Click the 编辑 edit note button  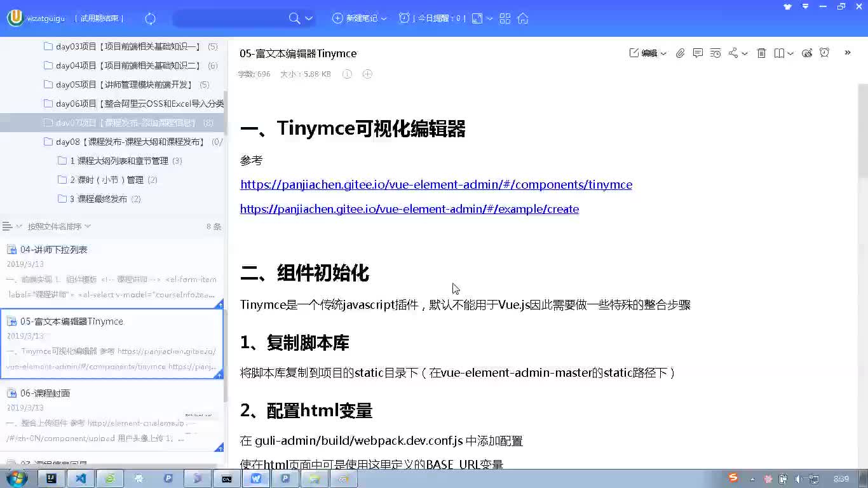tap(643, 53)
